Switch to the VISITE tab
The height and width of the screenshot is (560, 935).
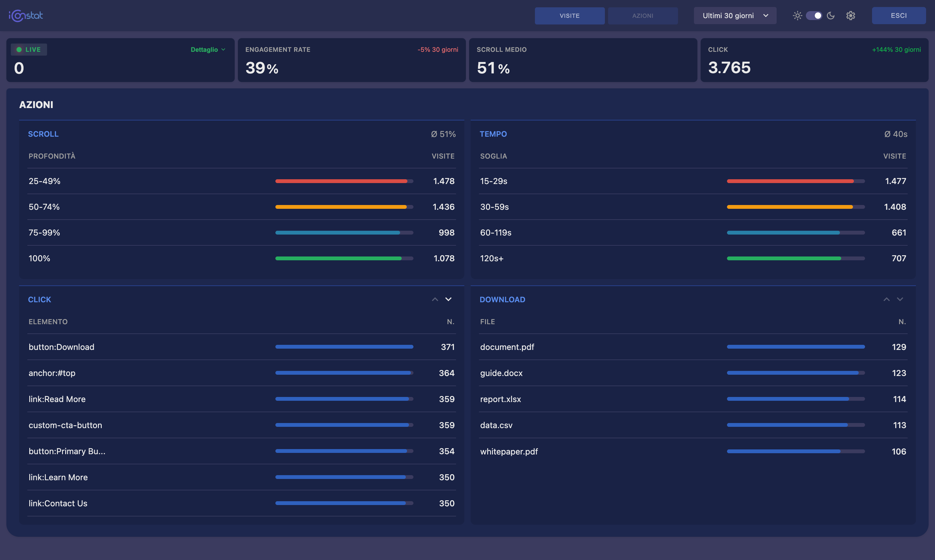[570, 16]
